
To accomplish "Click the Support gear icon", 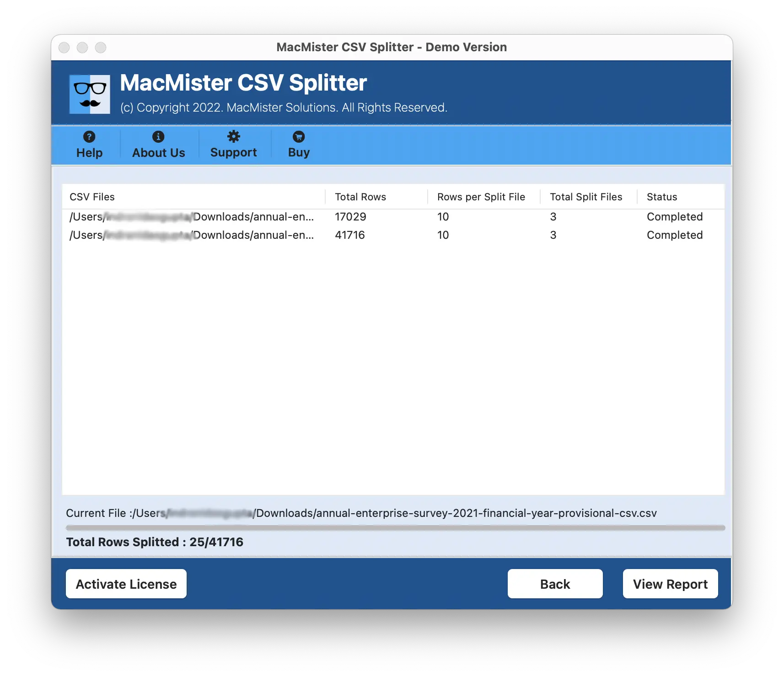I will click(234, 136).
